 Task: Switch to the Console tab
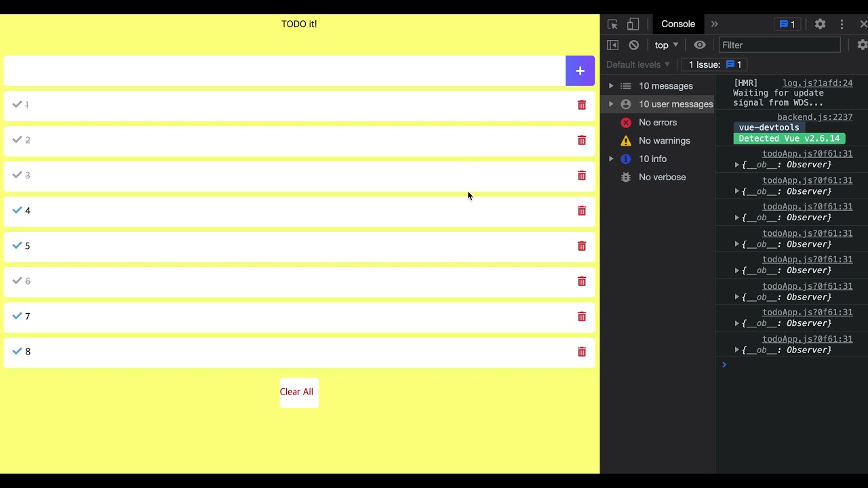678,24
